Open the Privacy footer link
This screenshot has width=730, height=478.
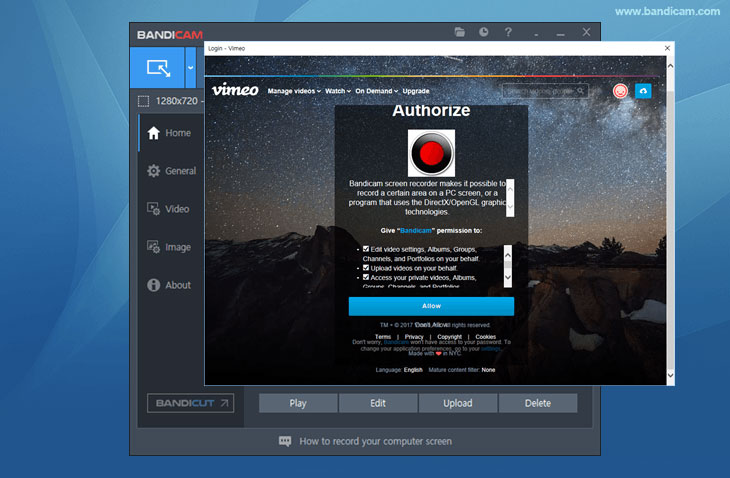click(414, 337)
